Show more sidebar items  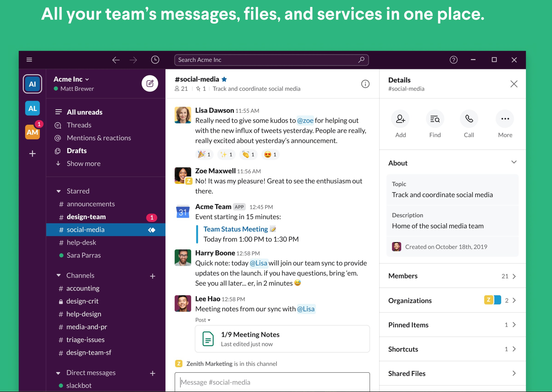pos(84,164)
